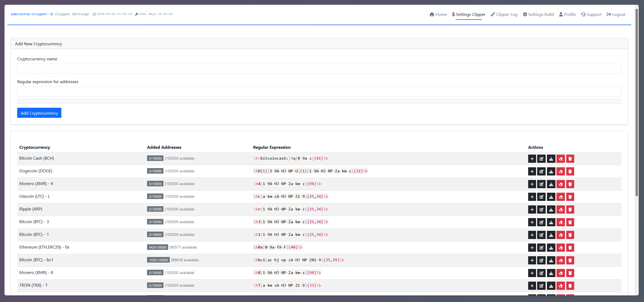Open the Support link

tap(591, 14)
